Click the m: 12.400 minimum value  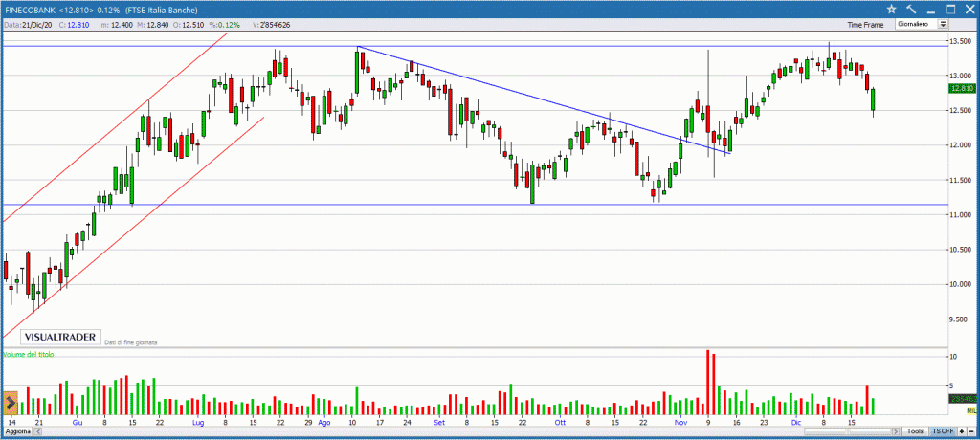coord(118,24)
